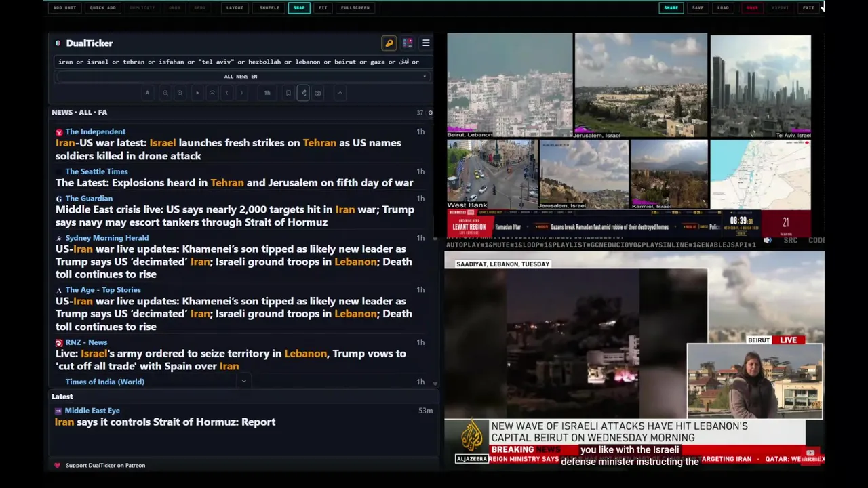Open the ALL NEWS EN dropdown
868x488 pixels.
point(241,77)
